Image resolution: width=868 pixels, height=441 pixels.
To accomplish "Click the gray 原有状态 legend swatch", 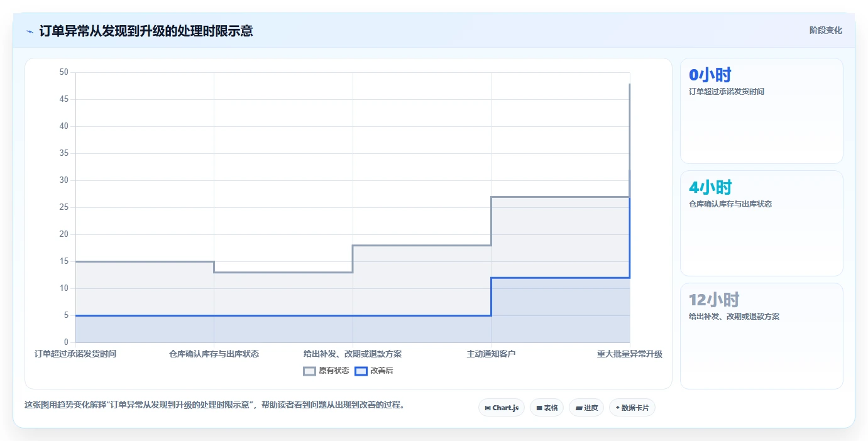I will (x=309, y=371).
